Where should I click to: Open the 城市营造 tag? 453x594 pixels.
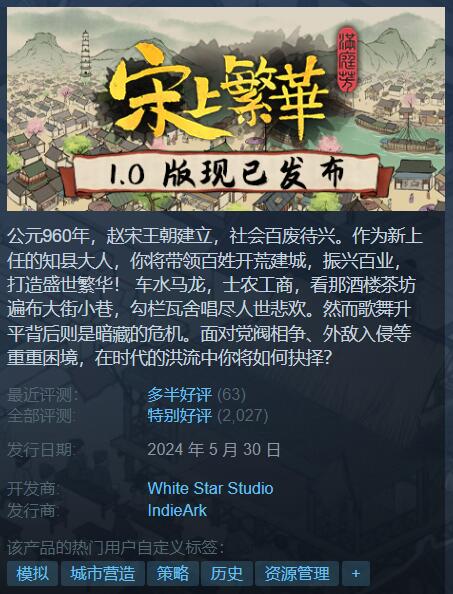point(103,574)
